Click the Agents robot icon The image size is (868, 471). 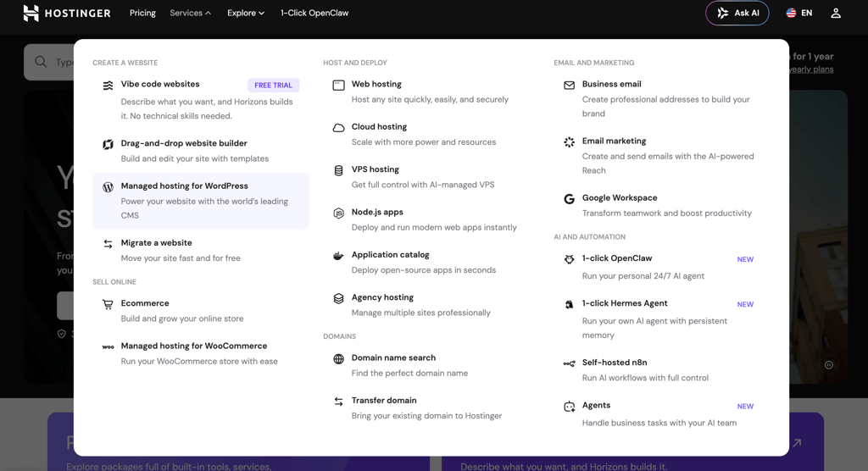point(569,407)
